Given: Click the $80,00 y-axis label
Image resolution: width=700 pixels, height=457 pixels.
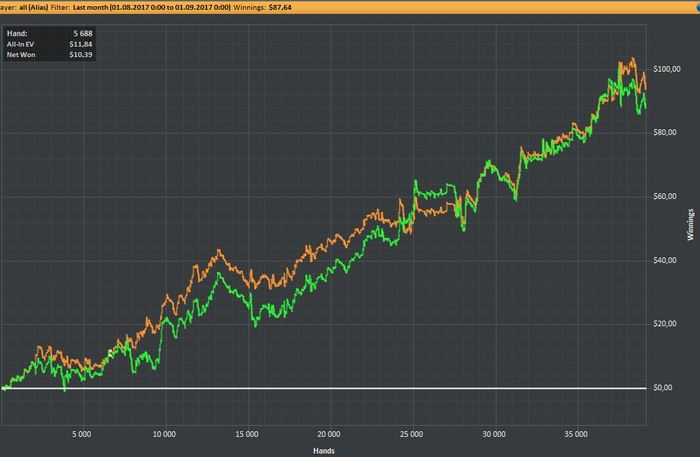Looking at the screenshot, I should [x=665, y=132].
